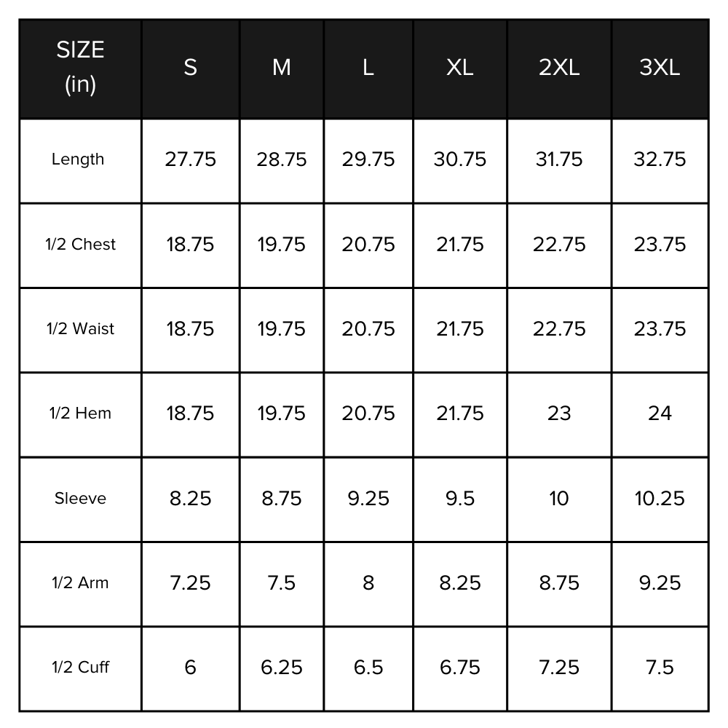
Task: Select the S column header
Action: pos(190,68)
